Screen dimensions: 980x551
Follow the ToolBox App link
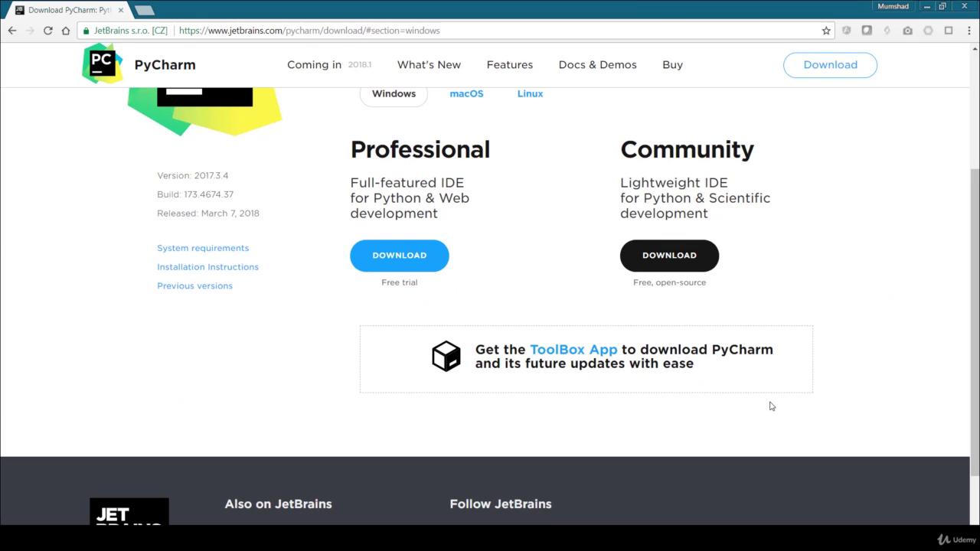click(x=573, y=350)
